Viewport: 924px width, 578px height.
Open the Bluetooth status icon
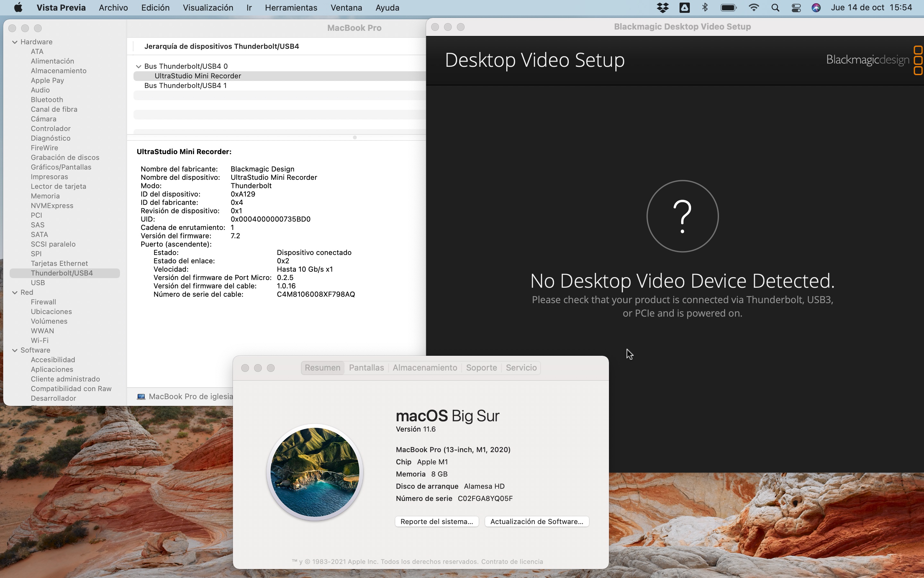(x=705, y=8)
